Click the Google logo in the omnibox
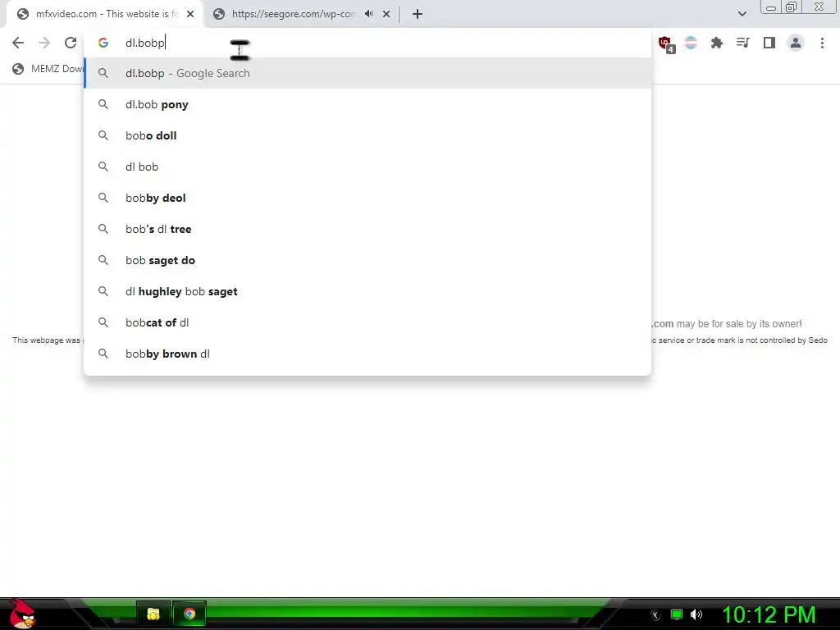The image size is (840, 630). (x=103, y=43)
